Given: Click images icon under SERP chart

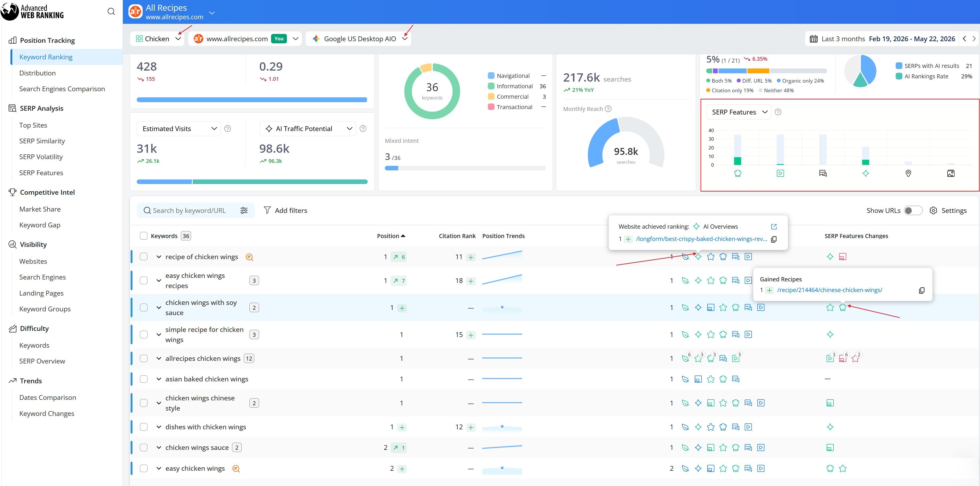Looking at the screenshot, I should 951,173.
